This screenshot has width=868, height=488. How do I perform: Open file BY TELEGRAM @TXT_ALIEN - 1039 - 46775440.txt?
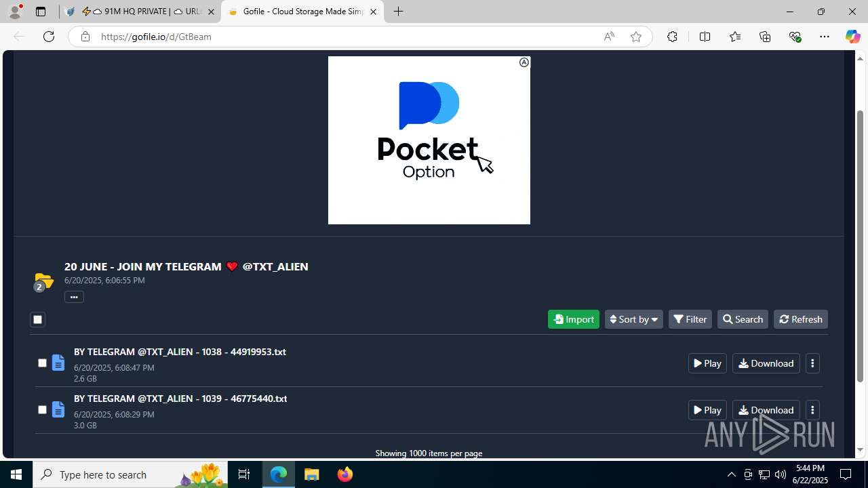click(x=180, y=399)
